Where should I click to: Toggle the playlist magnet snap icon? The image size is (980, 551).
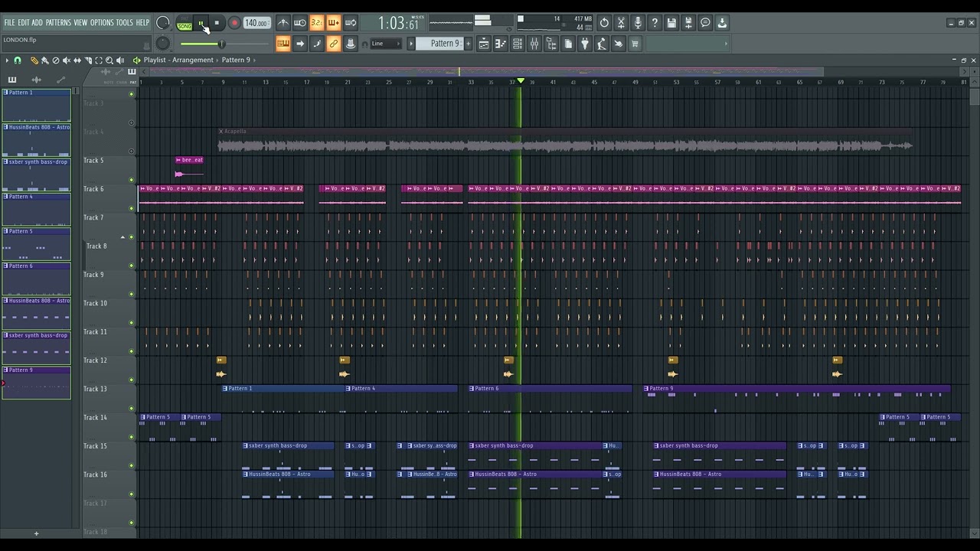point(18,60)
